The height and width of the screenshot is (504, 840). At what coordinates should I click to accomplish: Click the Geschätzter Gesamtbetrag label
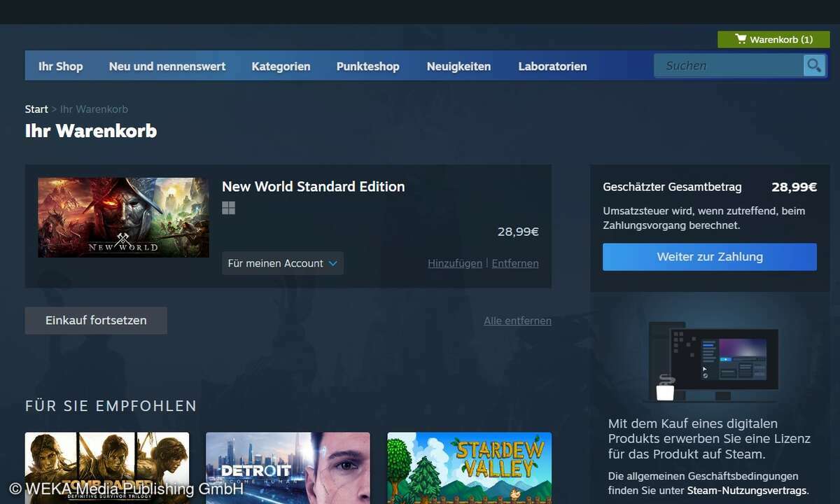click(672, 187)
